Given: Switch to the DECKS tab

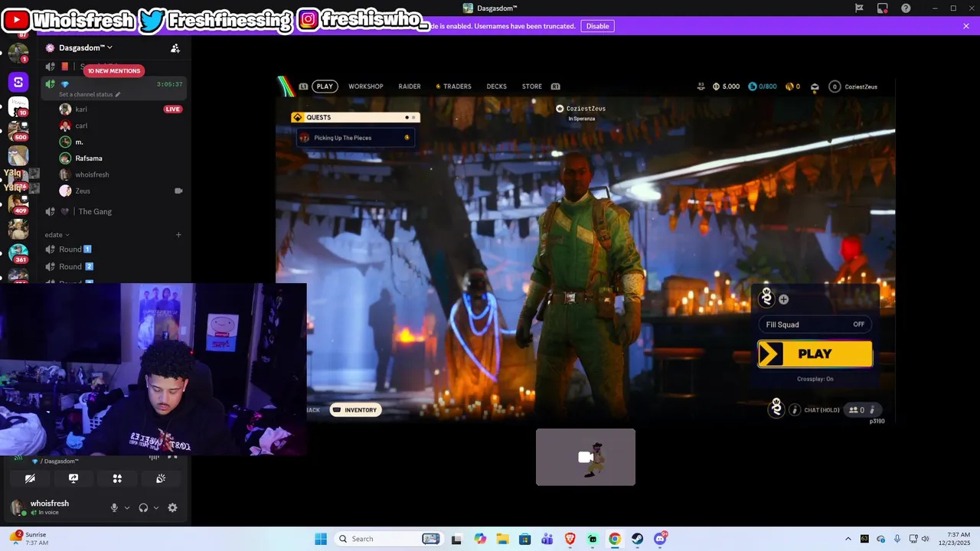Looking at the screenshot, I should point(497,86).
